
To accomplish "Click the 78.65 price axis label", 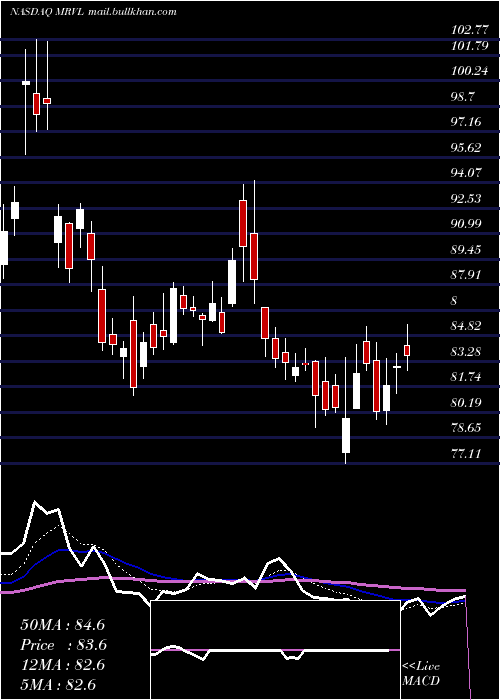I will coord(466,429).
